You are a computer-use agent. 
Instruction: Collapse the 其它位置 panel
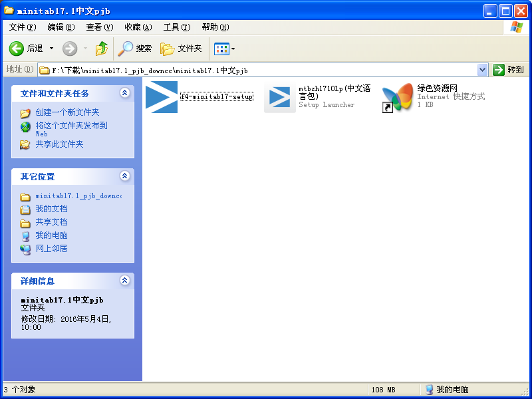(125, 176)
